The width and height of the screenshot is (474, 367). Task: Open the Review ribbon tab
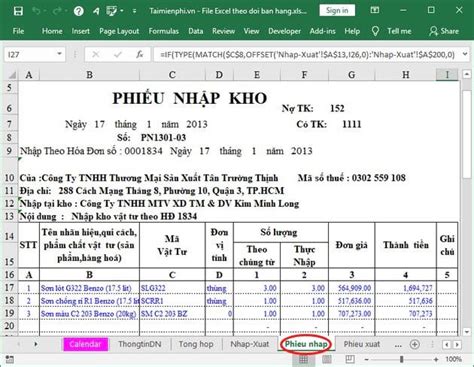tap(223, 31)
